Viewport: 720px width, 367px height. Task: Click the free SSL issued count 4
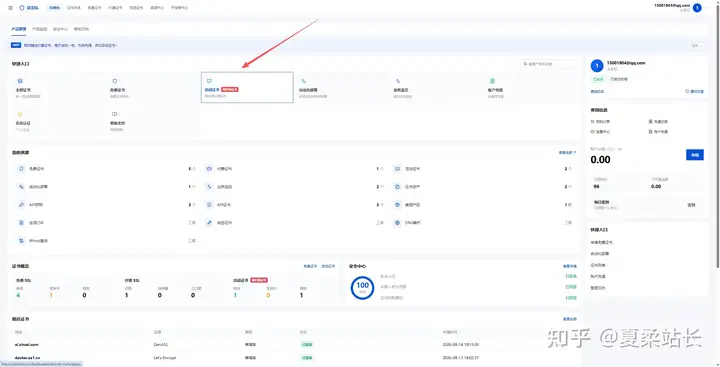(18, 295)
